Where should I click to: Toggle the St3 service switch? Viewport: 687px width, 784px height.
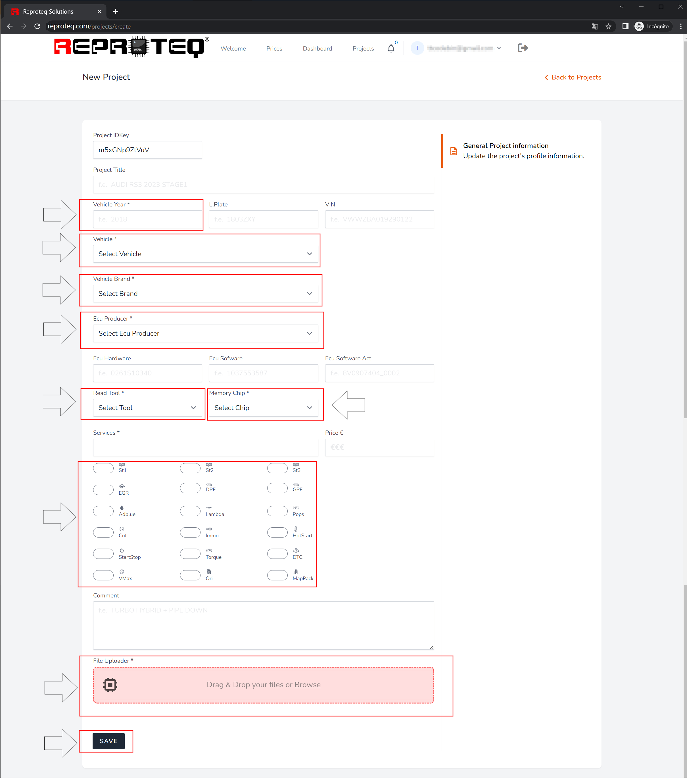[x=277, y=468]
